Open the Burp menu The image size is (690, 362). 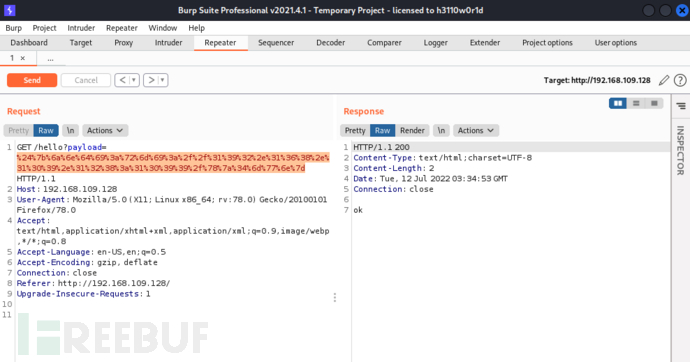coord(14,28)
